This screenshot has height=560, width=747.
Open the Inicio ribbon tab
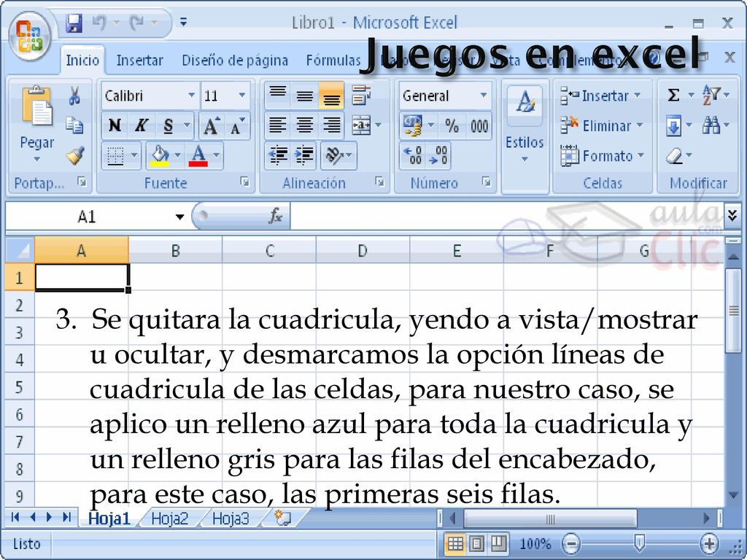click(x=82, y=61)
